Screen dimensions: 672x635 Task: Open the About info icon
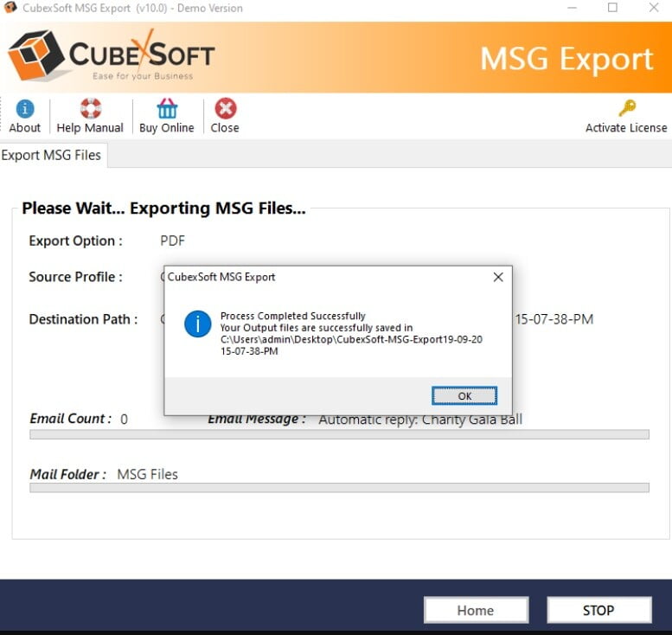[25, 109]
